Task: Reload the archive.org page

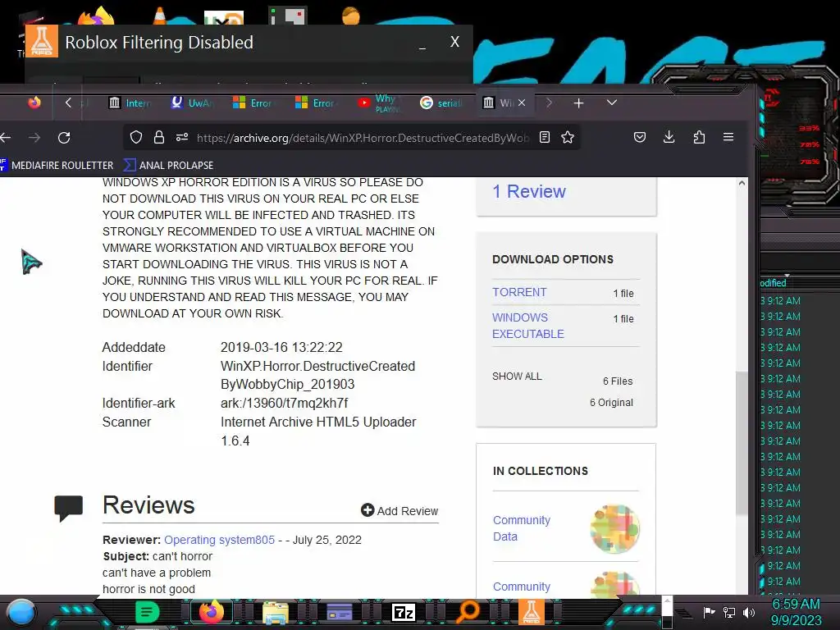Action: 64,138
